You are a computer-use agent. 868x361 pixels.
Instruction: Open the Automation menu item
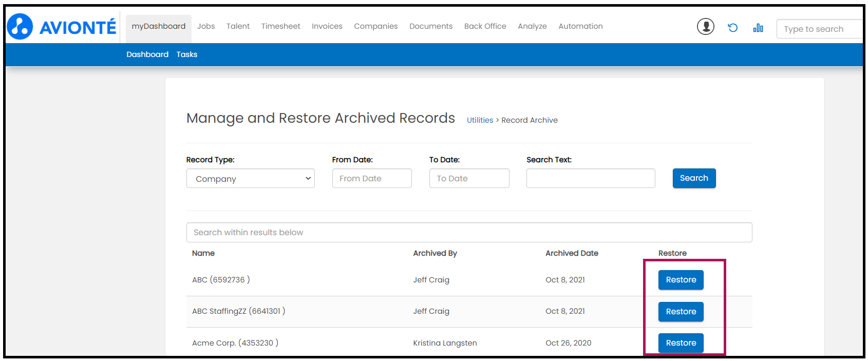pyautogui.click(x=580, y=26)
